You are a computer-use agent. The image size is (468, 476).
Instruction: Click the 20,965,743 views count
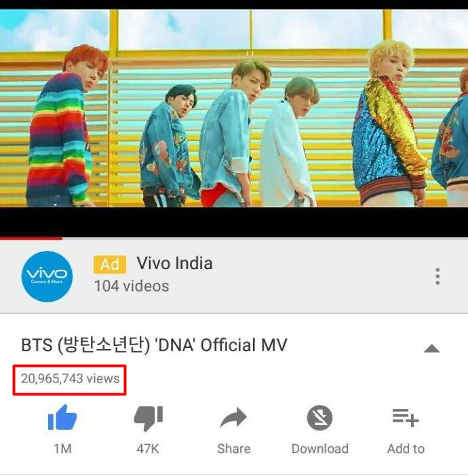pos(70,379)
